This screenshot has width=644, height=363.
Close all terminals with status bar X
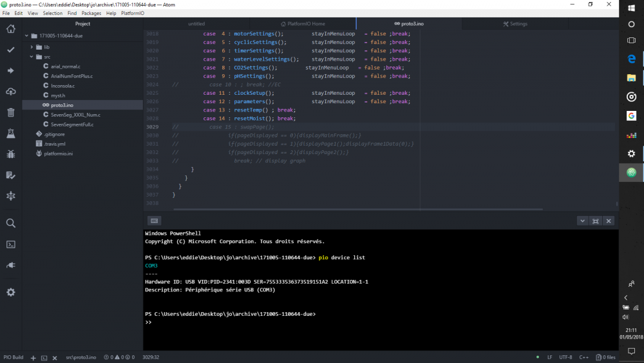click(55, 358)
